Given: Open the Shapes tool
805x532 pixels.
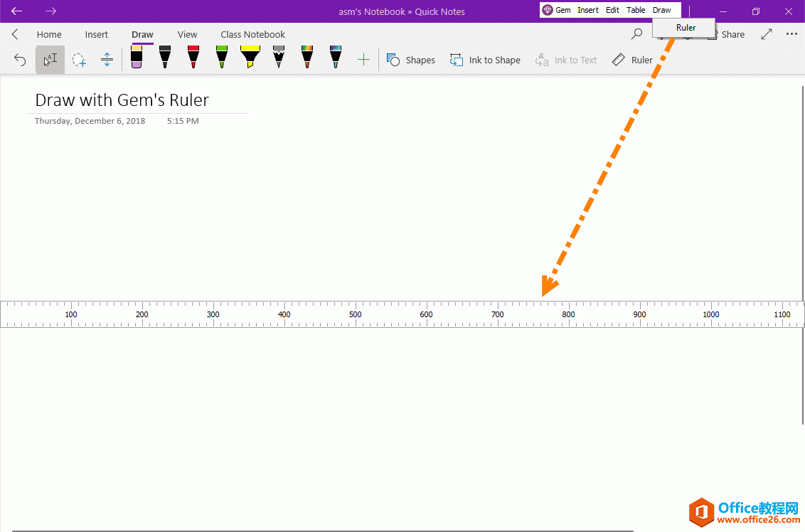Looking at the screenshot, I should click(411, 60).
